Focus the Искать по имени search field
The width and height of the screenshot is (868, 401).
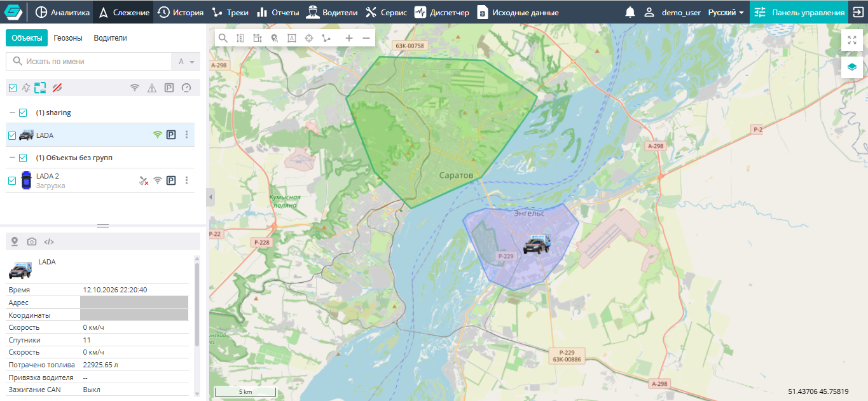[x=88, y=62]
